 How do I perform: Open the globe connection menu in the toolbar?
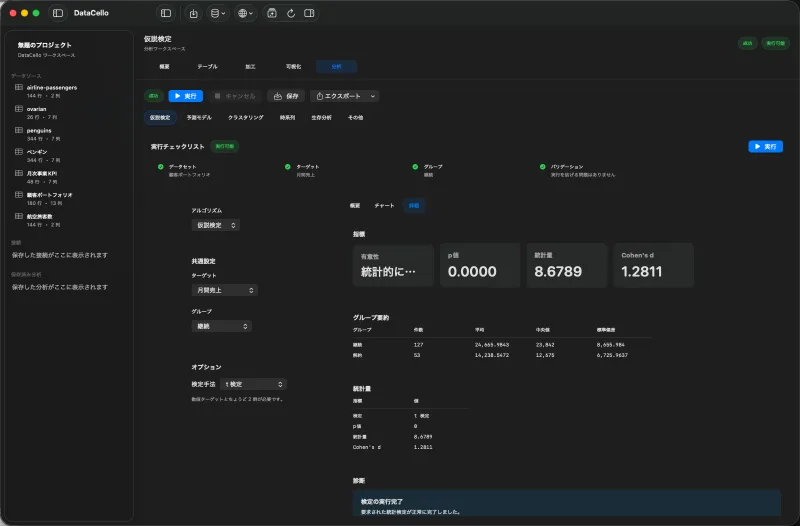pos(245,13)
